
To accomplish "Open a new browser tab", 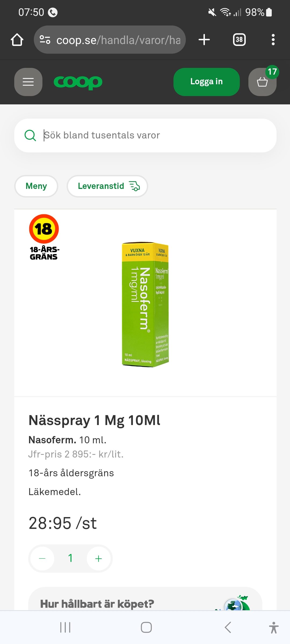I will tap(204, 40).
